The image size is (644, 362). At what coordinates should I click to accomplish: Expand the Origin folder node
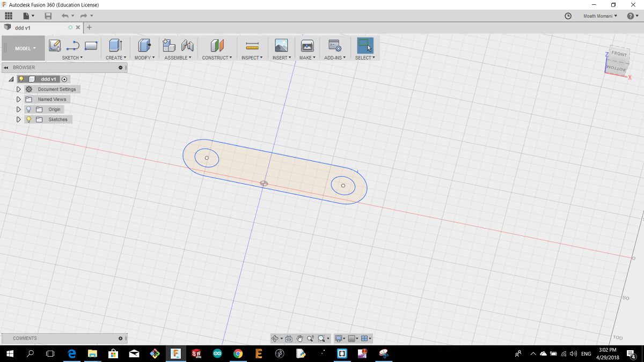click(x=19, y=109)
